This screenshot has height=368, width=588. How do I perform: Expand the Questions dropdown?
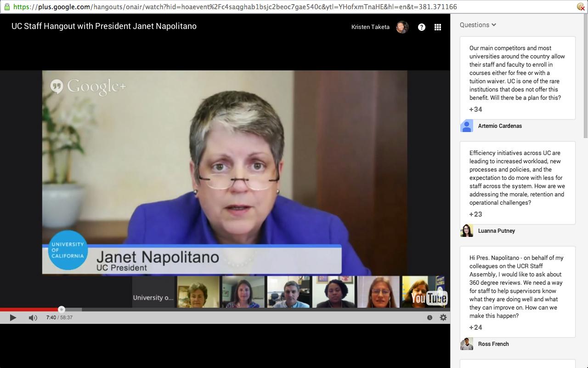478,25
